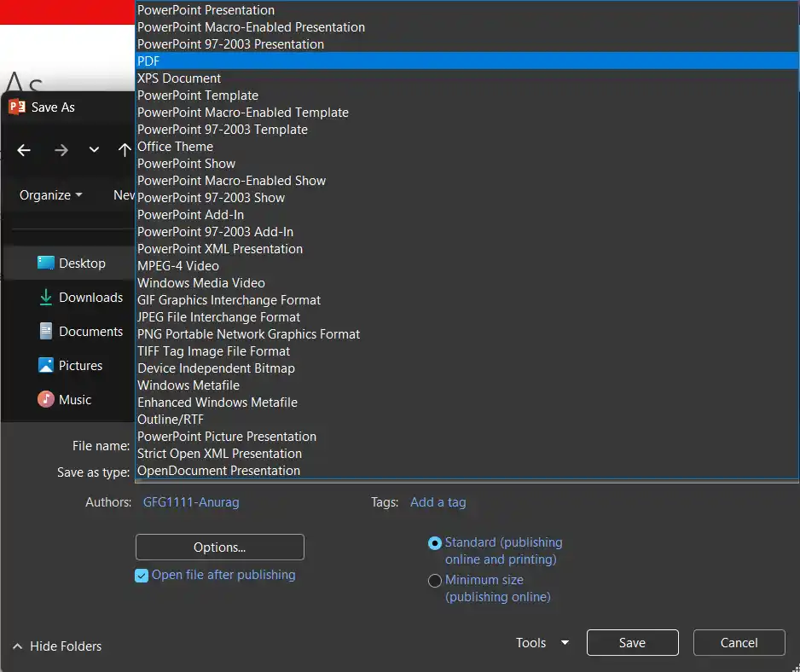The height and width of the screenshot is (672, 800).
Task: Click Add a tag link
Action: 438,502
